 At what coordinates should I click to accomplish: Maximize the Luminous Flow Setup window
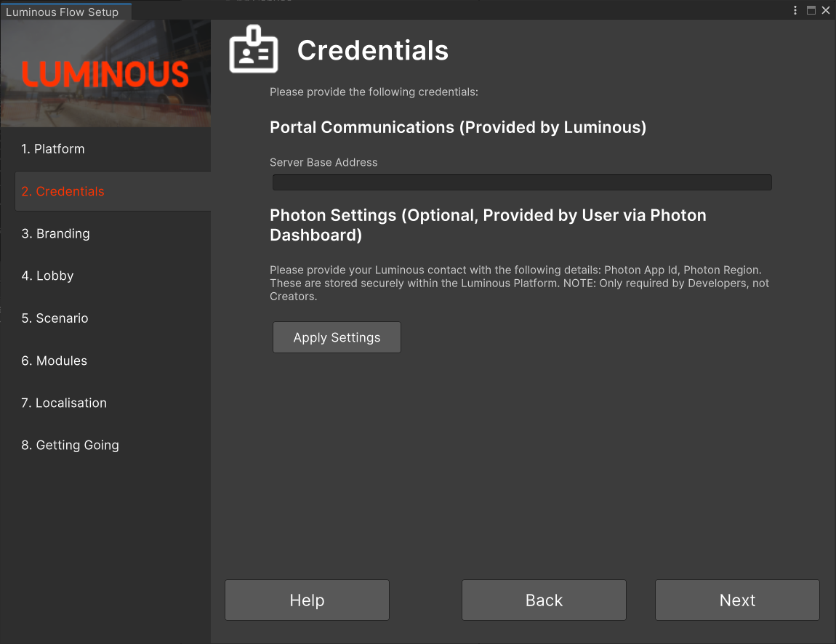(811, 10)
